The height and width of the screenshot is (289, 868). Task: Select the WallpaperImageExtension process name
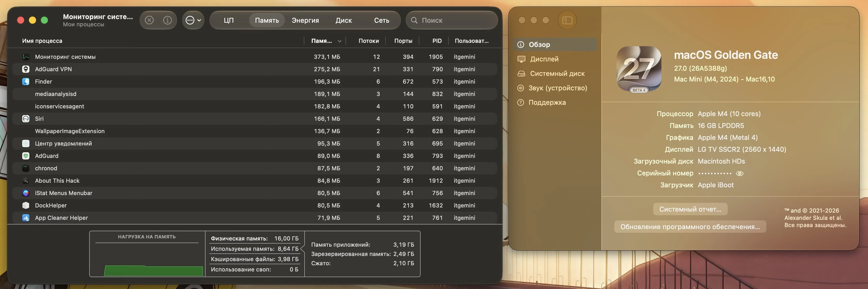pyautogui.click(x=70, y=131)
